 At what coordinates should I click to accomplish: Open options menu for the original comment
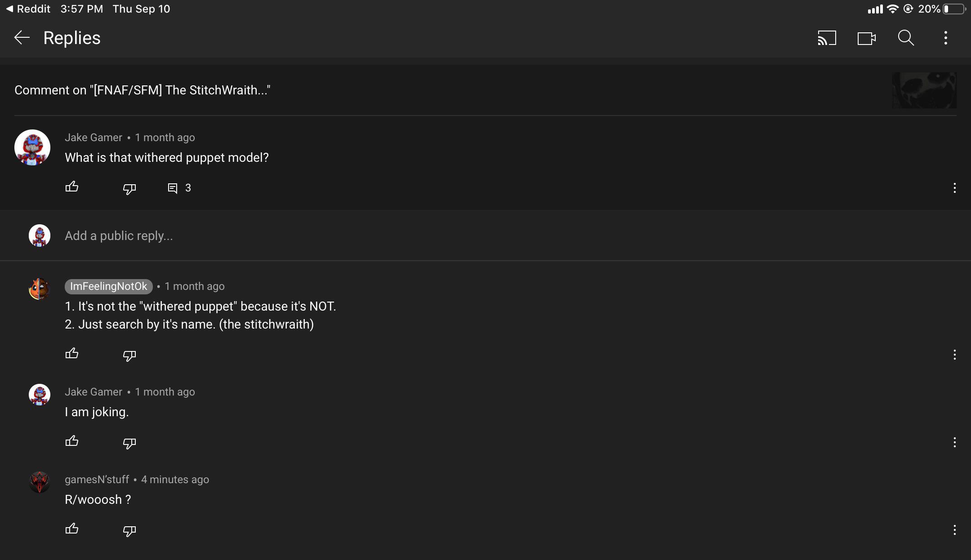[x=954, y=188]
